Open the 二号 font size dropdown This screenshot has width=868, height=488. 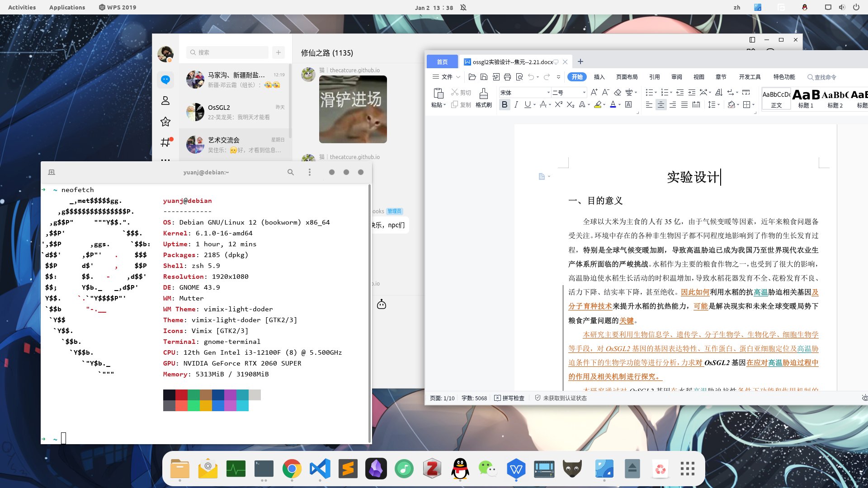pyautogui.click(x=584, y=93)
